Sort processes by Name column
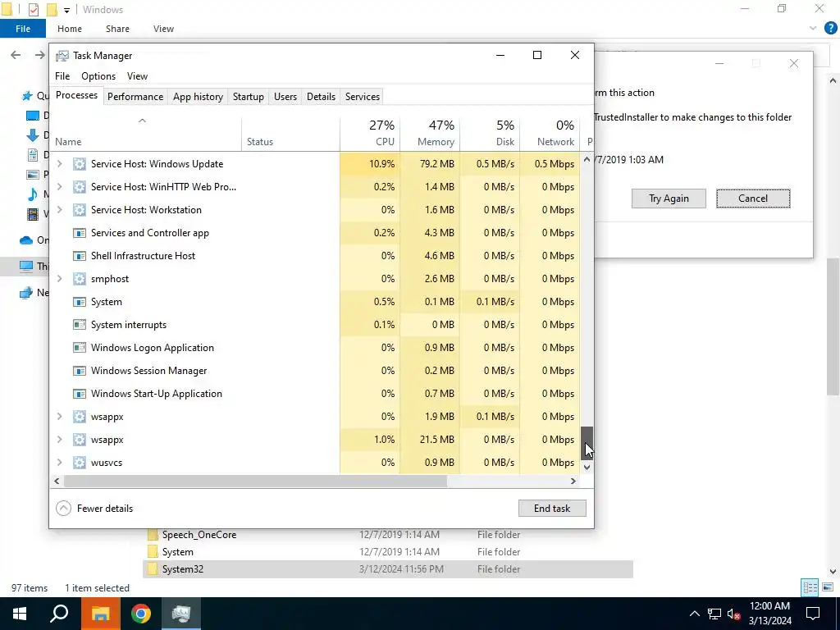This screenshot has height=630, width=840. 146,133
